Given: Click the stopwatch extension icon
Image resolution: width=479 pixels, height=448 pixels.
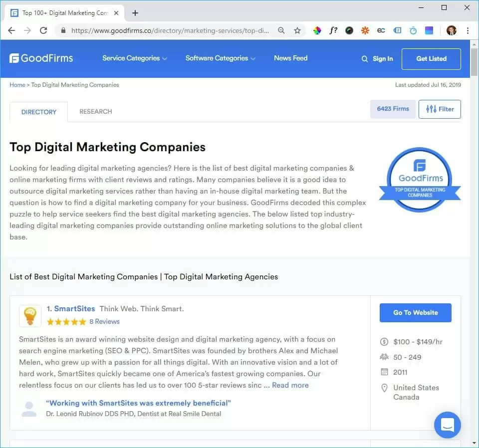Looking at the screenshot, I should 413,30.
